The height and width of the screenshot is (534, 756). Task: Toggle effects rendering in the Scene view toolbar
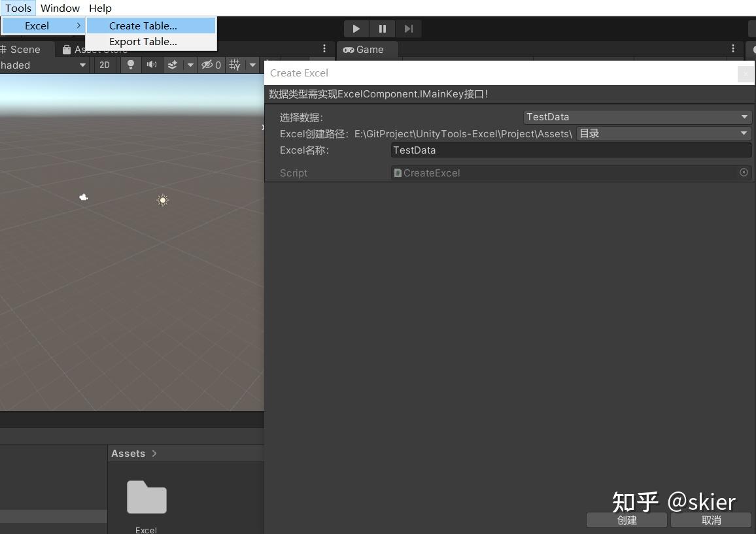coord(172,65)
